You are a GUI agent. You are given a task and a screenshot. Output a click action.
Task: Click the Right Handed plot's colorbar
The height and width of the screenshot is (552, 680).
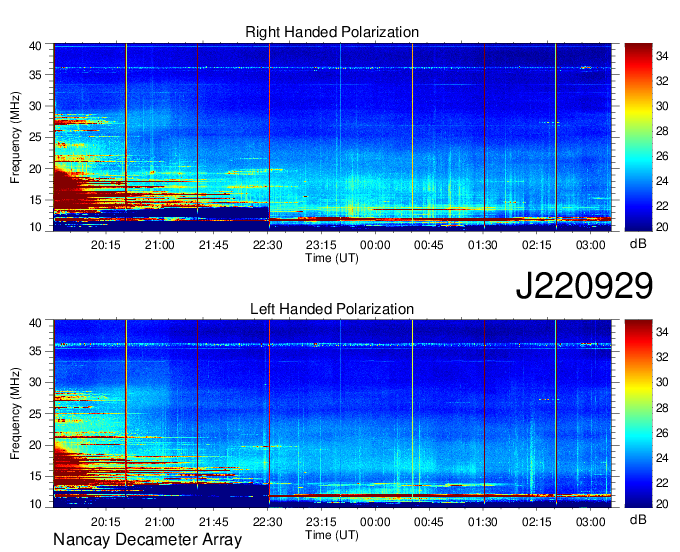click(x=638, y=137)
